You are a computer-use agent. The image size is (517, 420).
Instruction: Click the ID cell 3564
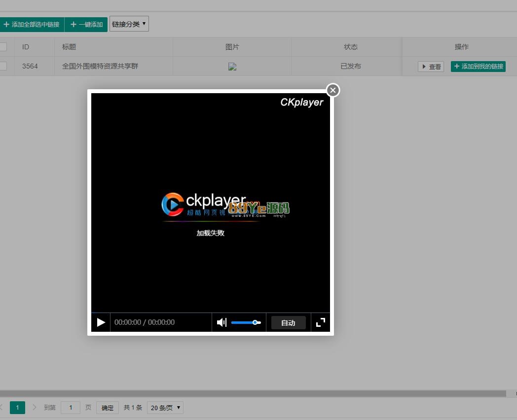[x=30, y=66]
